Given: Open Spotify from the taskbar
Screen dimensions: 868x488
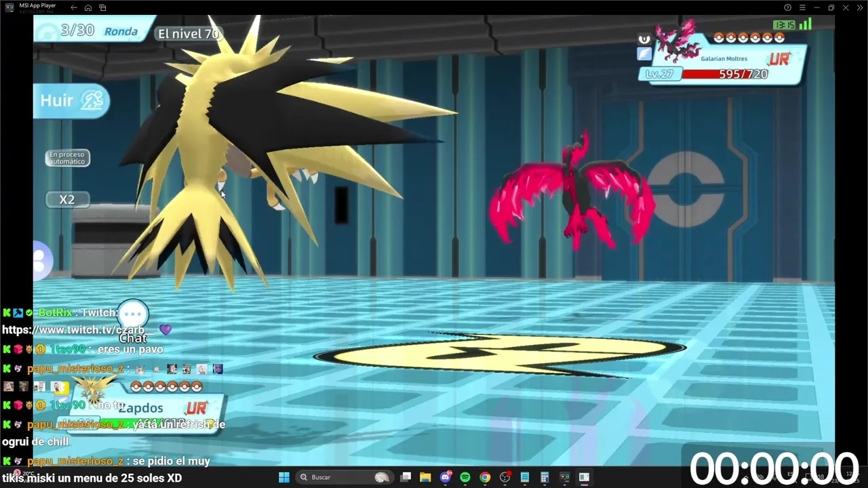Looking at the screenshot, I should click(x=465, y=477).
